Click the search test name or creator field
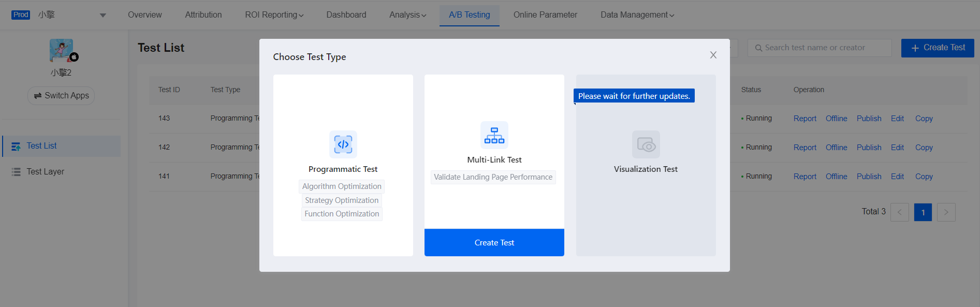Screen dimensions: 980x307 [x=820, y=48]
